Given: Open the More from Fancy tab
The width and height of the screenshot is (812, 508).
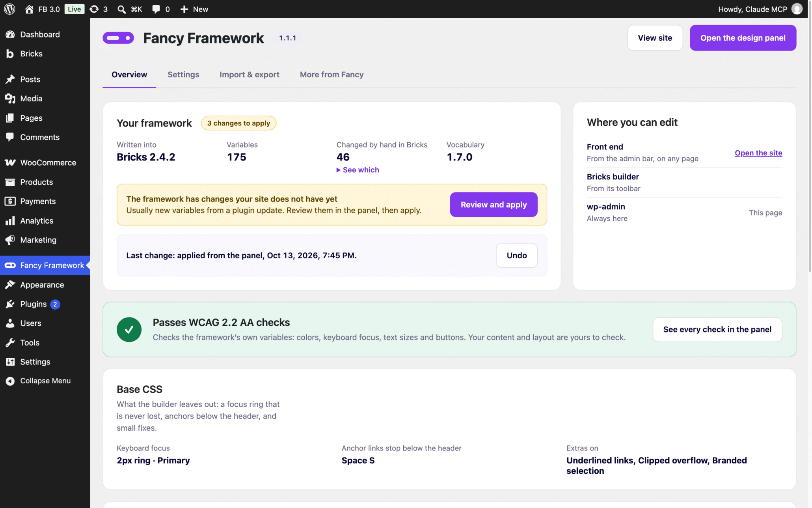Looking at the screenshot, I should click(332, 75).
